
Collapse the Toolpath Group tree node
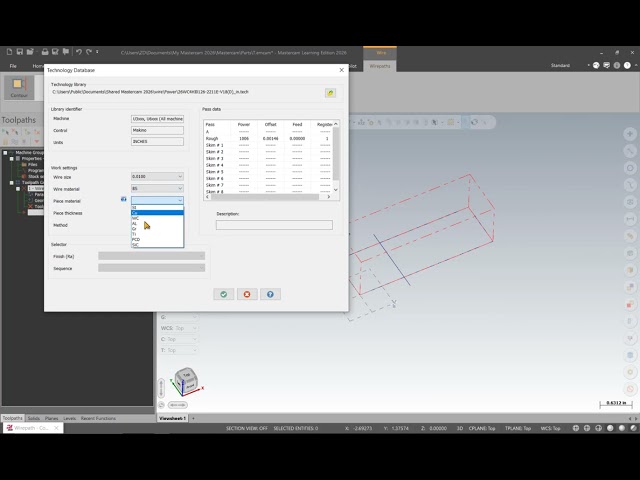[12, 182]
